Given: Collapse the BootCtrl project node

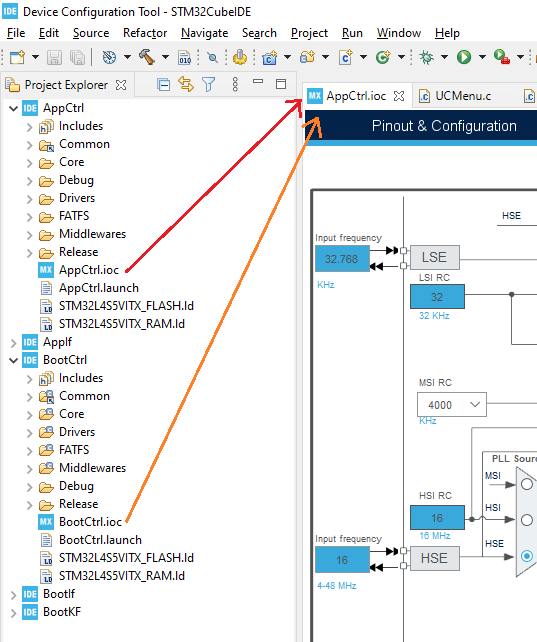Looking at the screenshot, I should (14, 361).
